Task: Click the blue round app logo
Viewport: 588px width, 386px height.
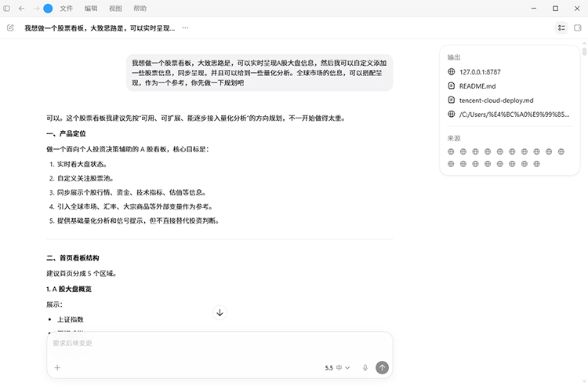Action: pyautogui.click(x=48, y=9)
